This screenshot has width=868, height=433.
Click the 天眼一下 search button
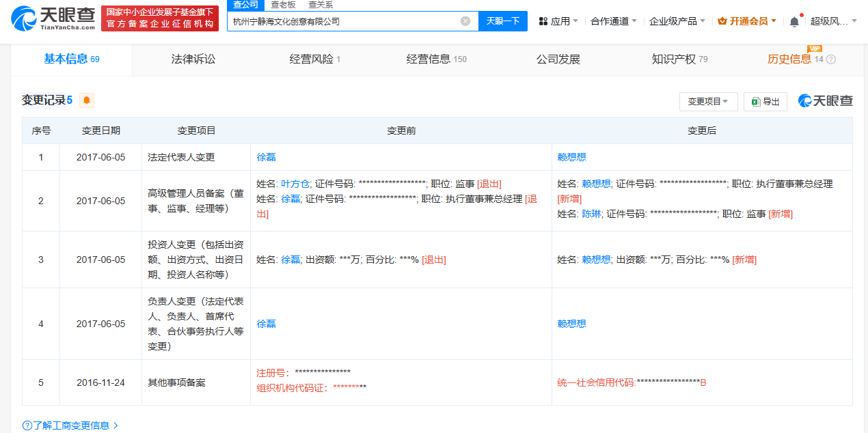504,20
